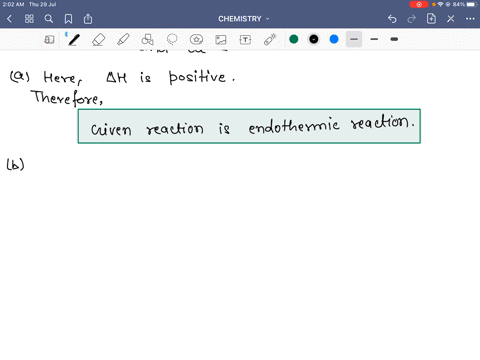Screen dimensions: 480x360
Task: Add a new page
Action: tap(431, 19)
